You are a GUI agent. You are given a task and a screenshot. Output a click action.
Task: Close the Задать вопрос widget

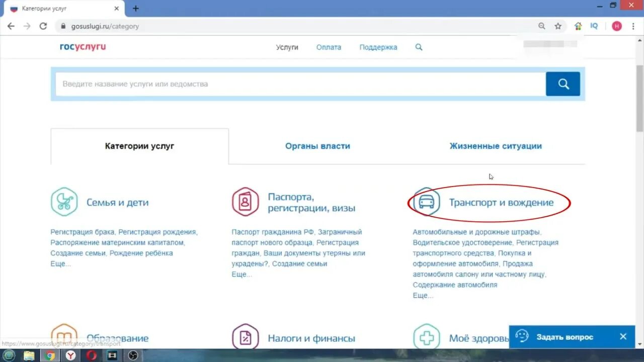623,336
